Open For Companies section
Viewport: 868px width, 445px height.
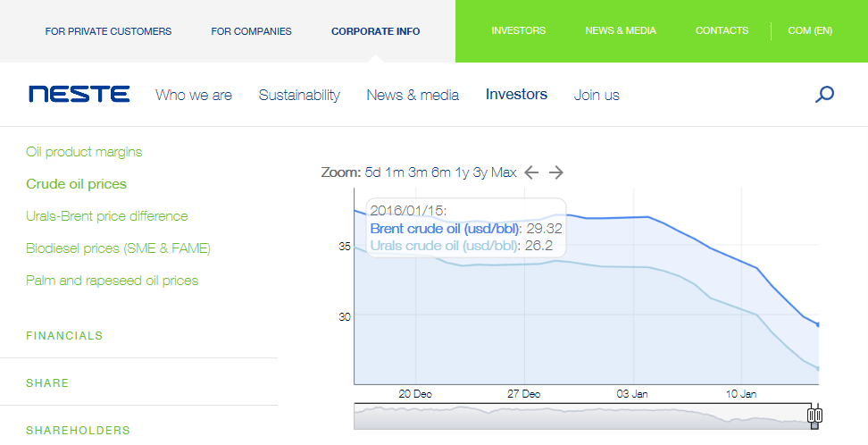pos(251,31)
